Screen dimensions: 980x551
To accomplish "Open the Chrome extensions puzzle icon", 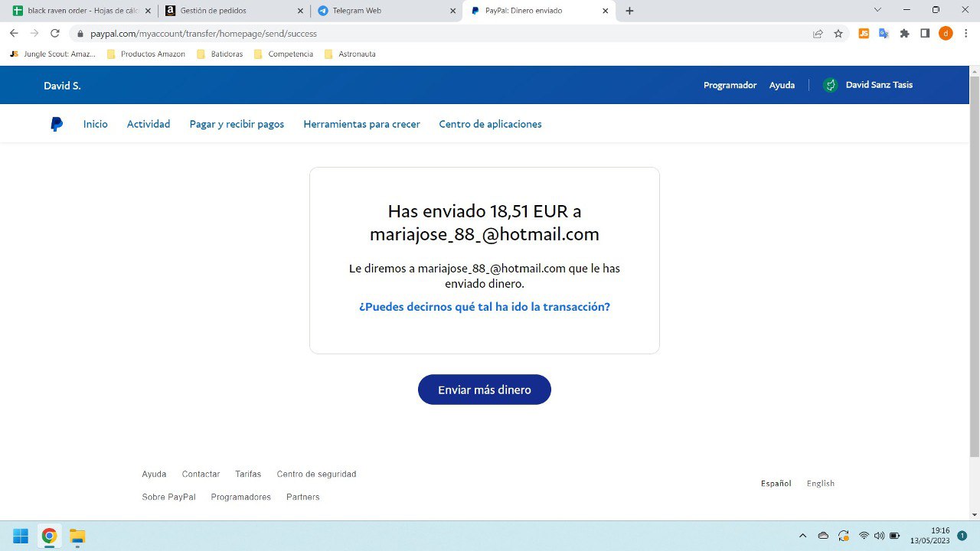I will (904, 34).
